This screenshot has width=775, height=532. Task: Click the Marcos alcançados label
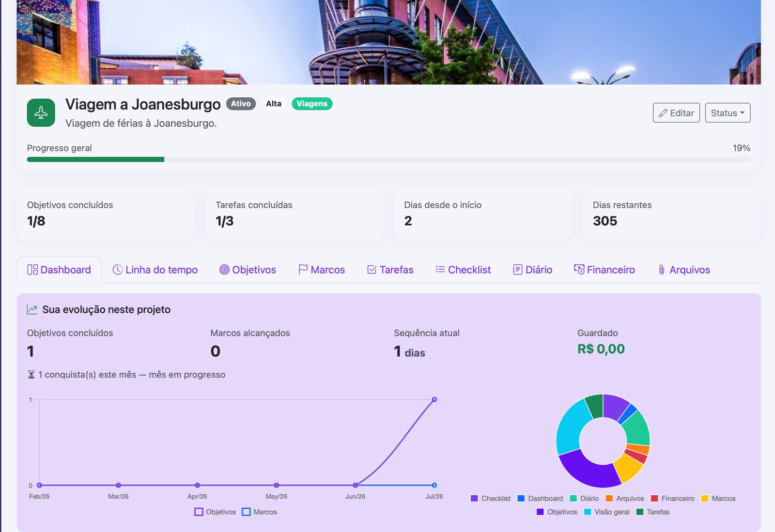(x=250, y=333)
